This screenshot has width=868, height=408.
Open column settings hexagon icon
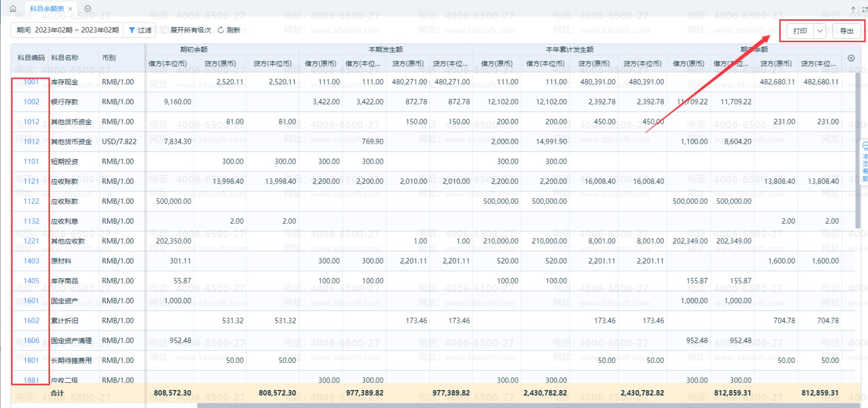tap(851, 58)
